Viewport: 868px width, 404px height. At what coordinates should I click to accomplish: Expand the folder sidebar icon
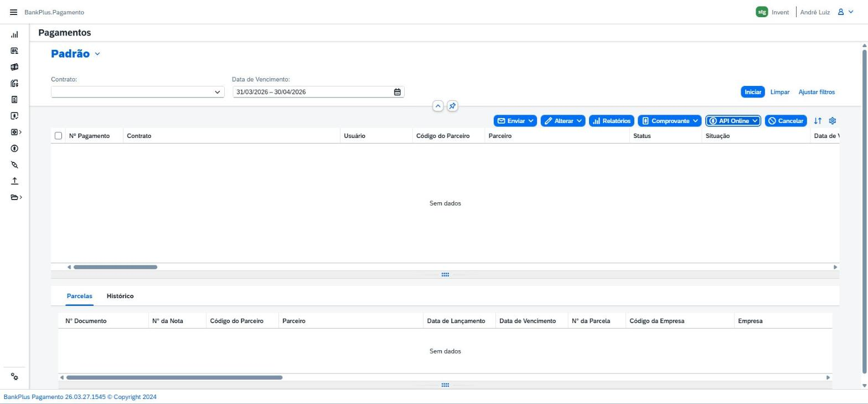(x=16, y=197)
